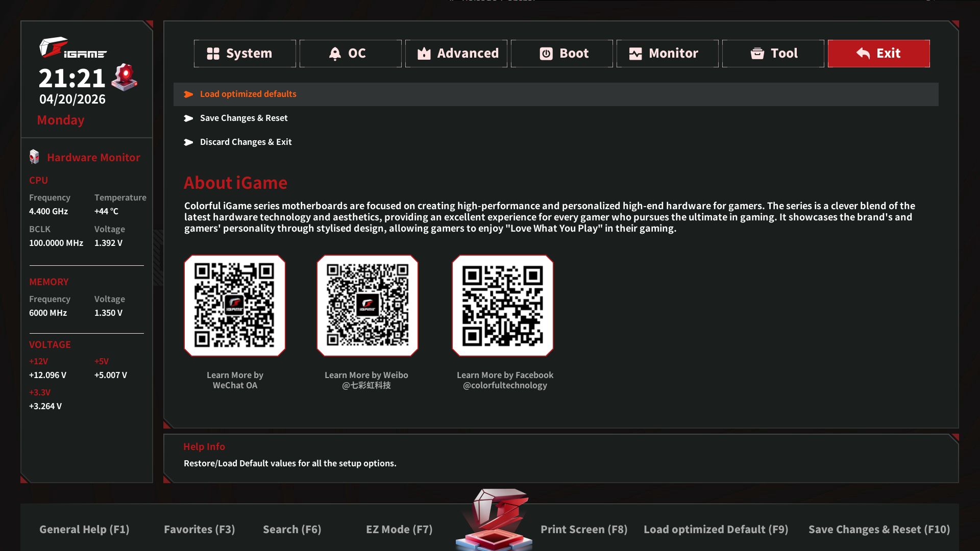Take a Print Screen (F8)
980x551 pixels.
(584, 530)
